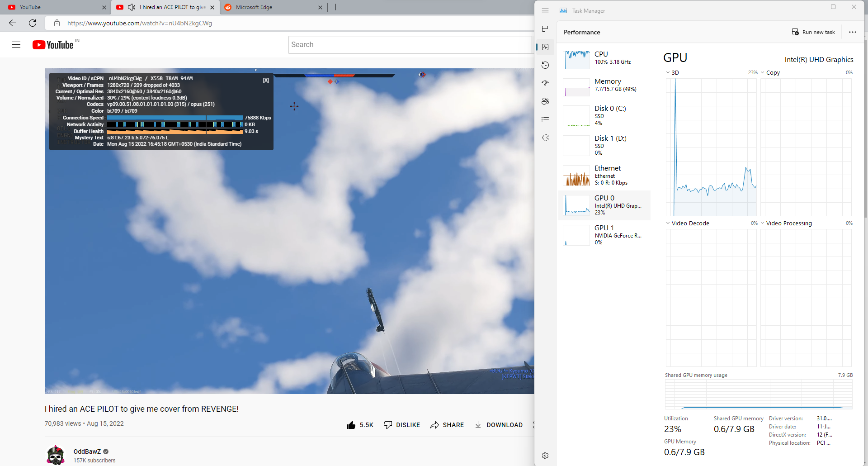Mute audio on the playing tab

(132, 7)
